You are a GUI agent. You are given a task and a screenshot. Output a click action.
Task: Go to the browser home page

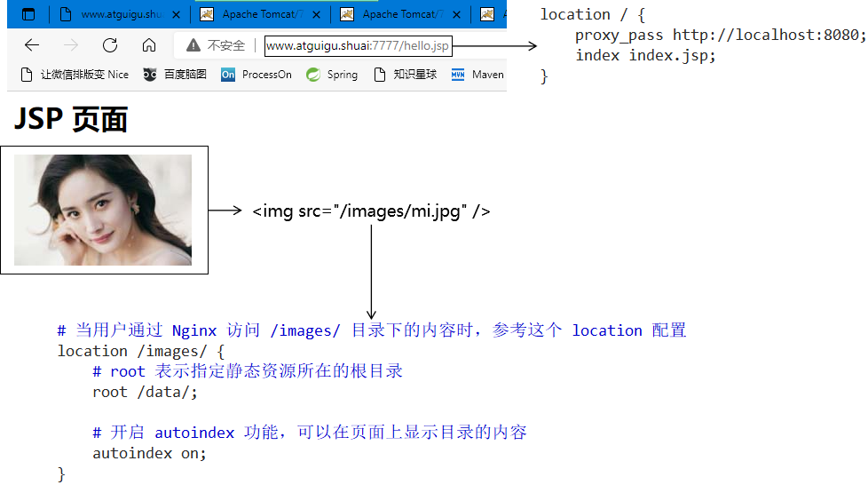pyautogui.click(x=149, y=45)
